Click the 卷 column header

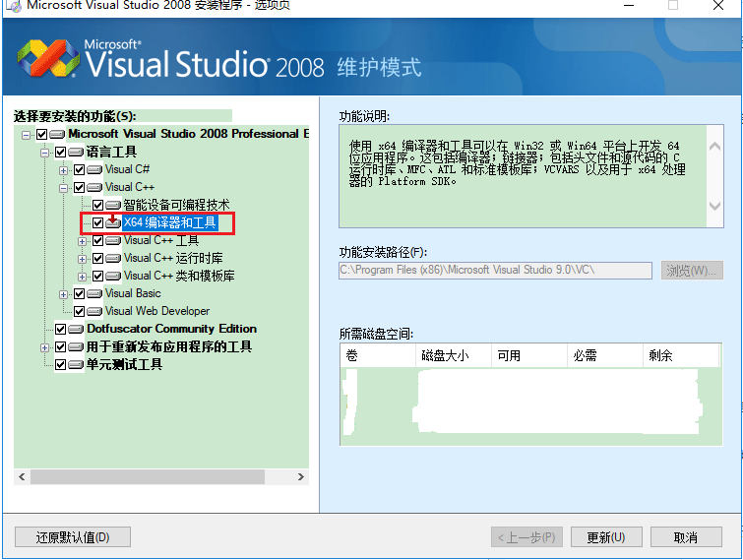click(378, 355)
